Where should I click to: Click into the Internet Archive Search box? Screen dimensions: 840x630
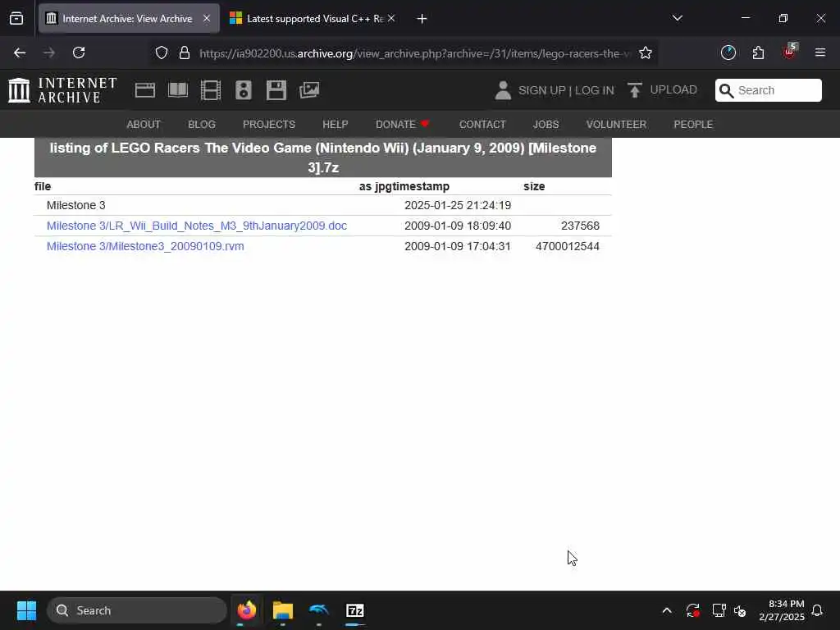coord(768,90)
